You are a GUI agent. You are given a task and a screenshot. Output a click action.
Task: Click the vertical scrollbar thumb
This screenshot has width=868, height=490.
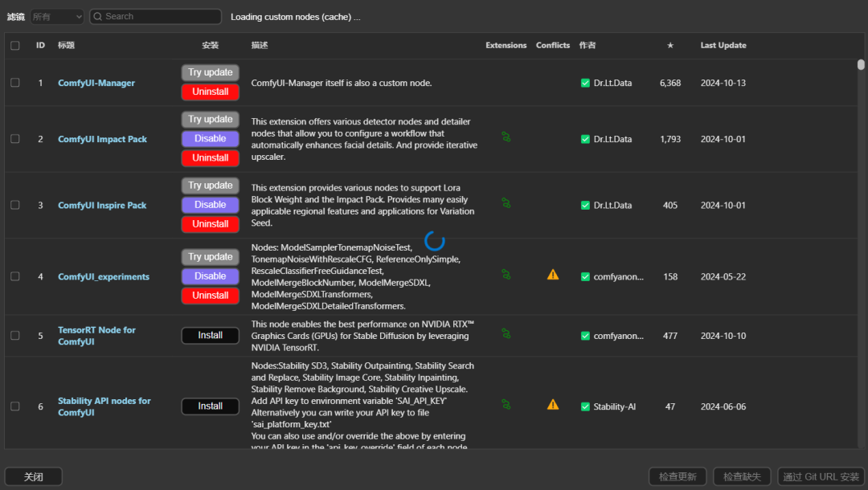(x=861, y=65)
